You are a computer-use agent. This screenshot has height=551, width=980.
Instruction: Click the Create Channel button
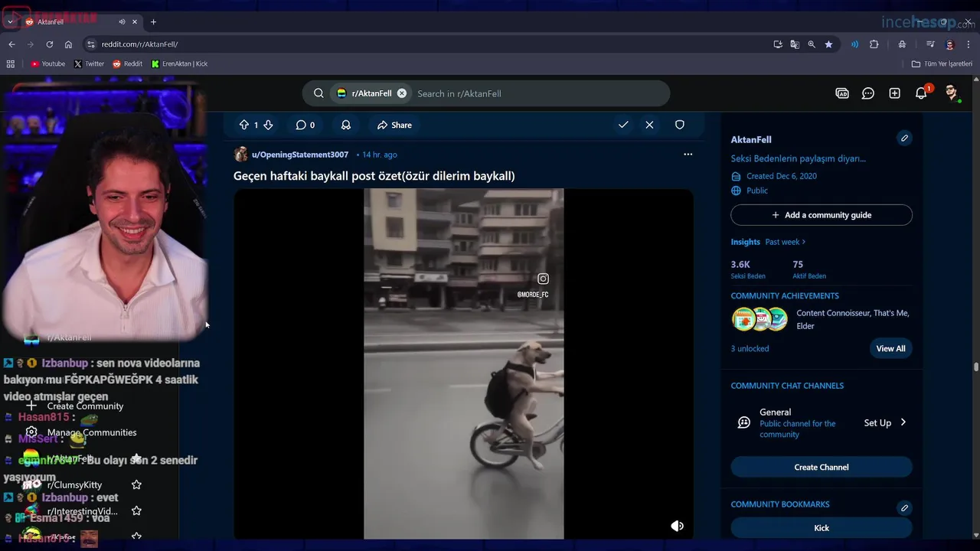822,467
